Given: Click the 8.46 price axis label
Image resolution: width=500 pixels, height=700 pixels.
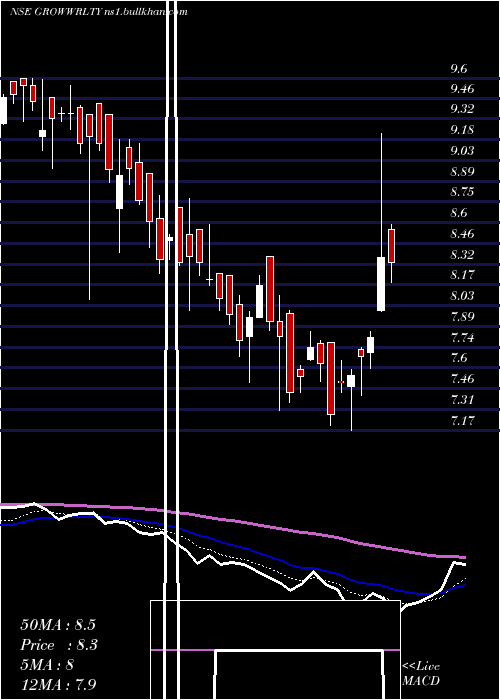Looking at the screenshot, I should pyautogui.click(x=462, y=234).
